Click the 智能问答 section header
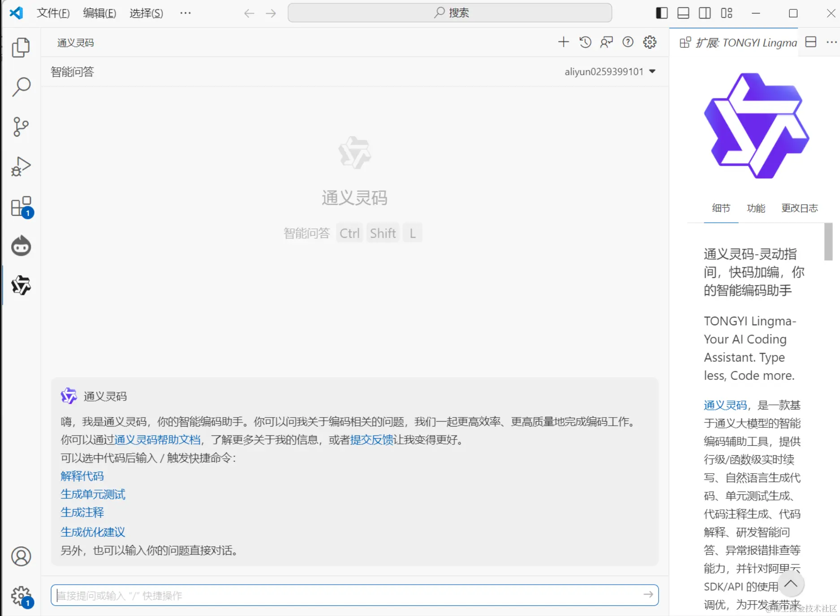The image size is (840, 616). click(x=73, y=72)
